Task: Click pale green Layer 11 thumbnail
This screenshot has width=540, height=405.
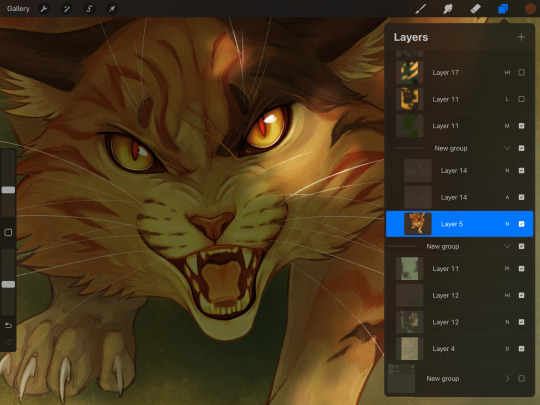Action: 409,268
